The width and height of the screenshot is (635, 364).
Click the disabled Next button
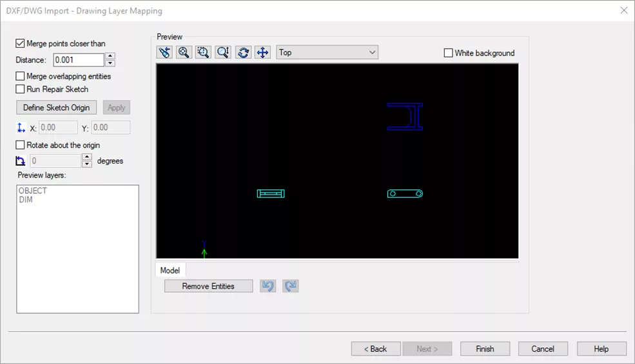427,349
